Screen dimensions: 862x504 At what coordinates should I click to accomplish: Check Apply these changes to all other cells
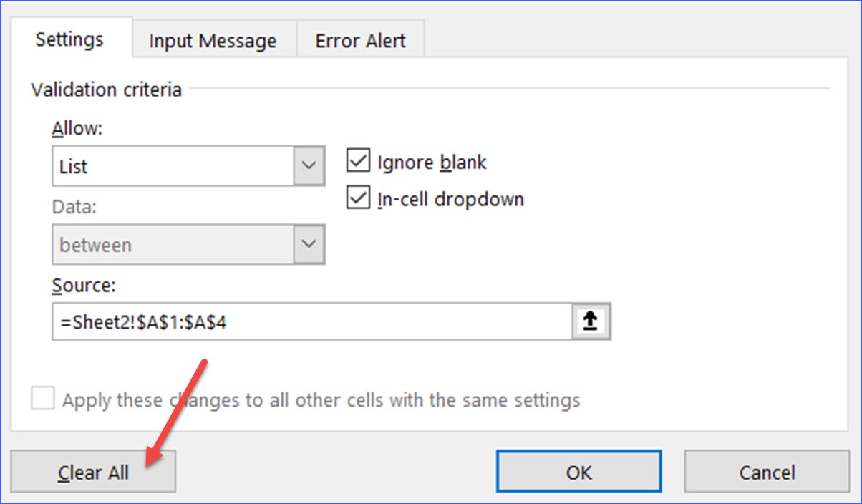42,400
